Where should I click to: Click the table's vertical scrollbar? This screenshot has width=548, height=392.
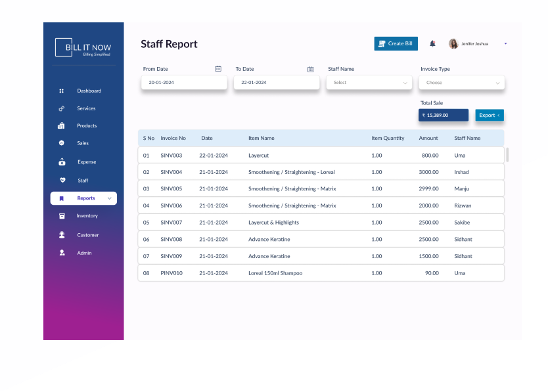tap(507, 155)
